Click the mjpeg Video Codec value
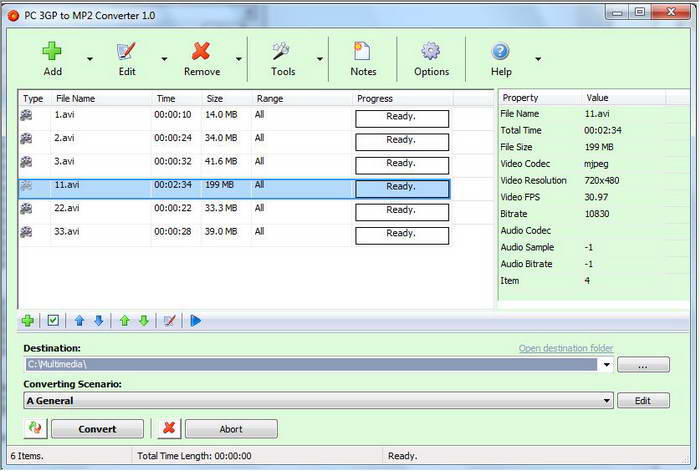The image size is (700, 471). point(596,164)
